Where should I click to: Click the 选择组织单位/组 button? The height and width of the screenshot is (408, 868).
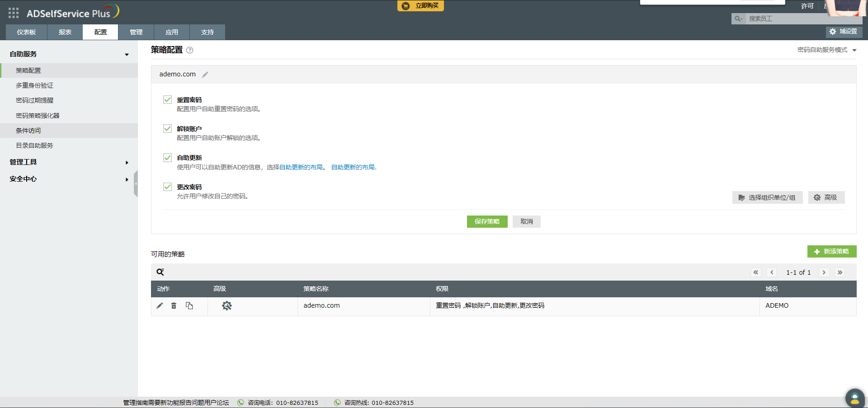[x=767, y=197]
